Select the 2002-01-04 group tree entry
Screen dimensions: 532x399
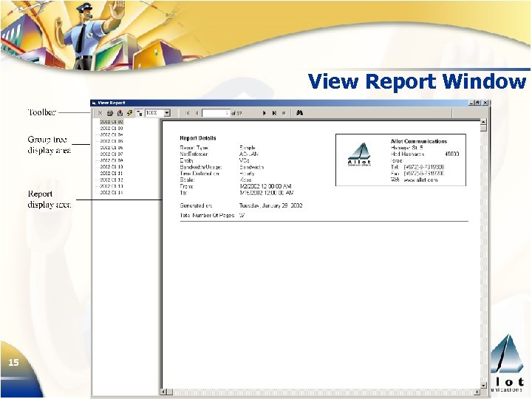[x=112, y=134]
